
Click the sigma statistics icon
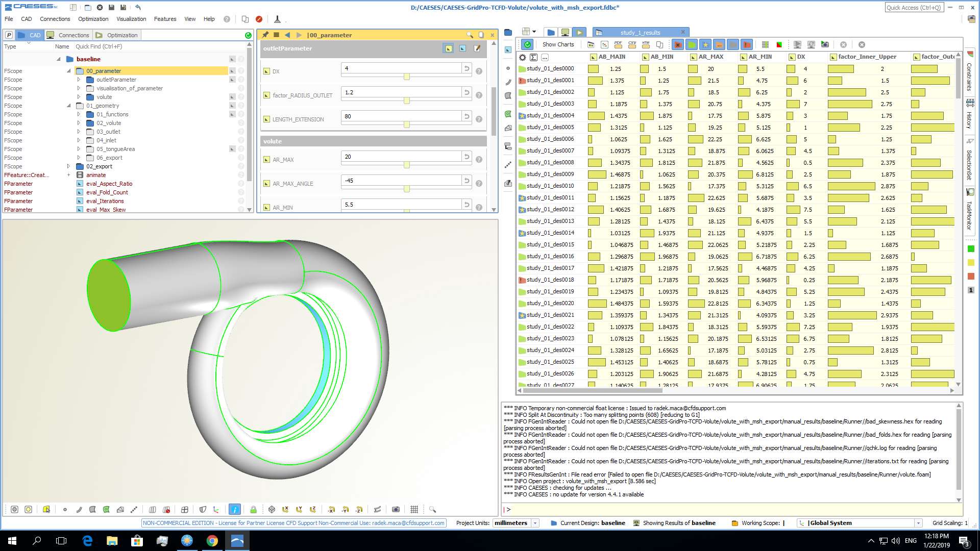[x=533, y=57]
